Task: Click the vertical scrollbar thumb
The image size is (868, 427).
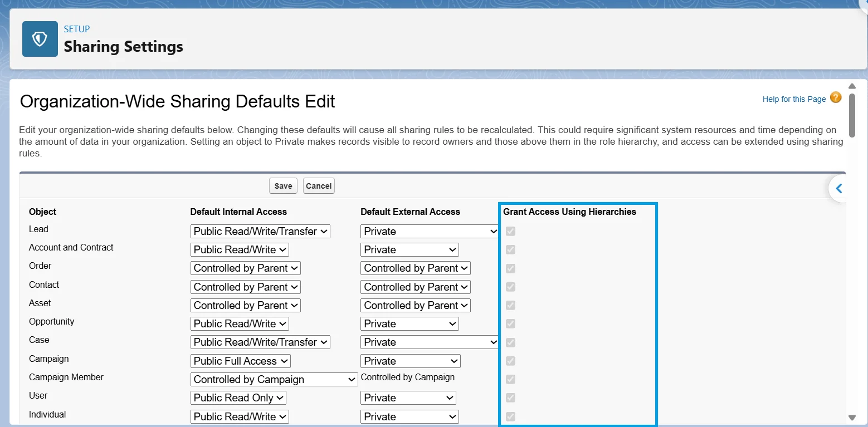Action: tap(852, 115)
